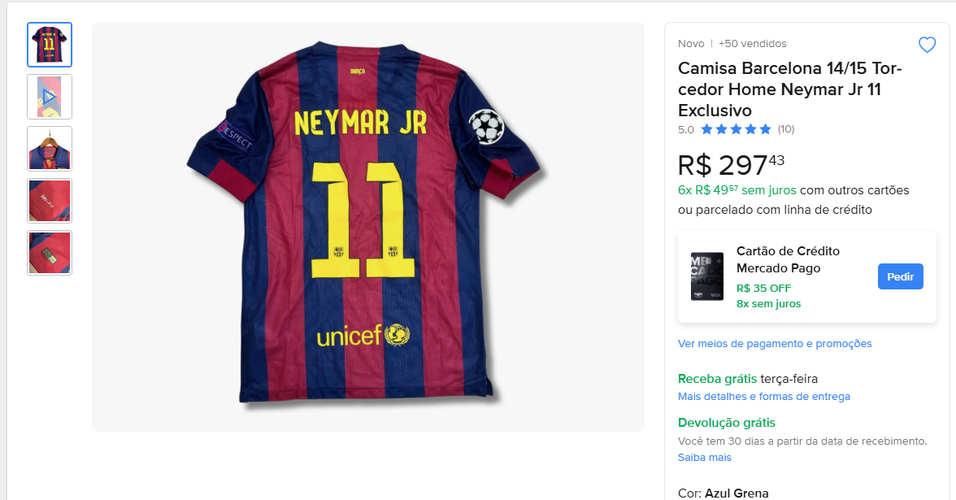Screen dimensions: 956x500
Task: Click the Mercado Pago credit card image
Action: tap(707, 276)
